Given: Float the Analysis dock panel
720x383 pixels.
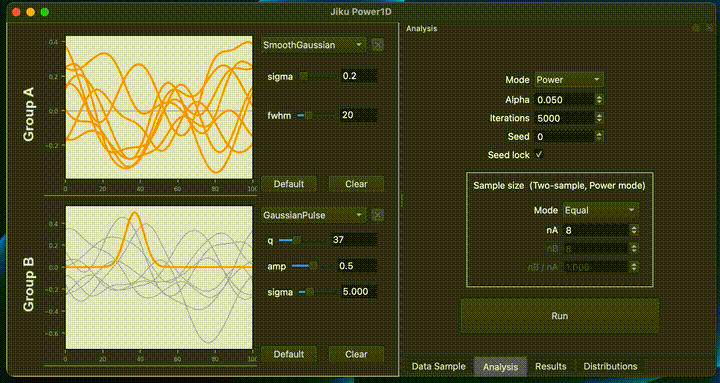Looking at the screenshot, I should [x=696, y=28].
